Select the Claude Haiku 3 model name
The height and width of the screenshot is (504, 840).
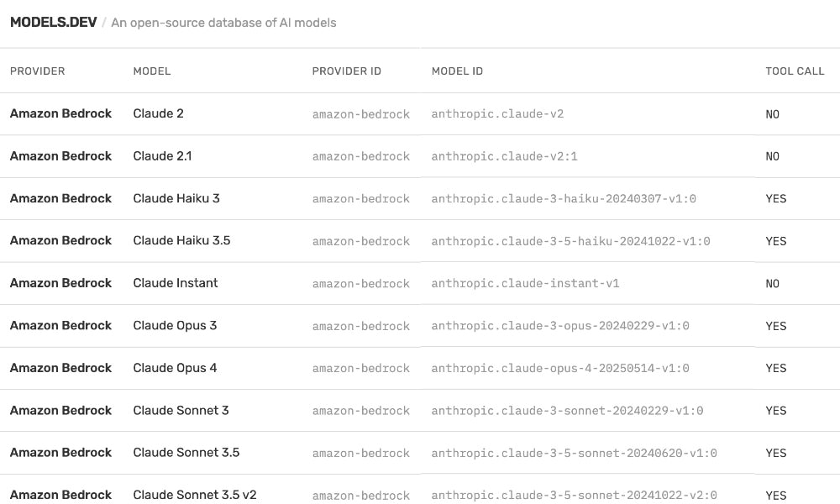point(176,198)
